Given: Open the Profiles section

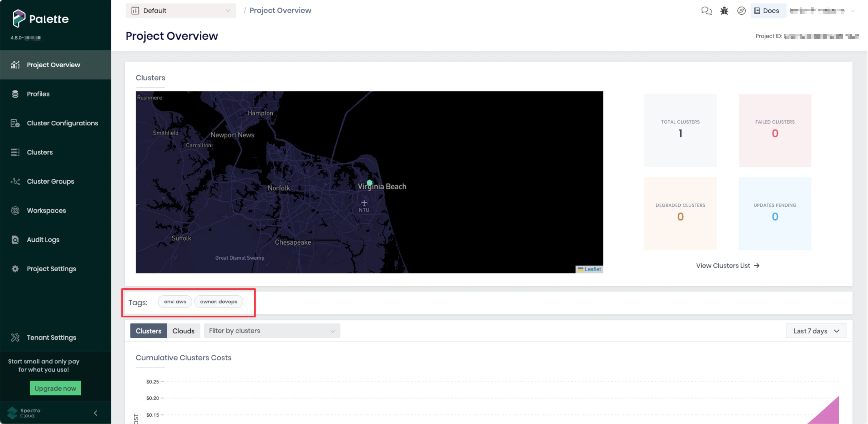Looking at the screenshot, I should coord(38,94).
